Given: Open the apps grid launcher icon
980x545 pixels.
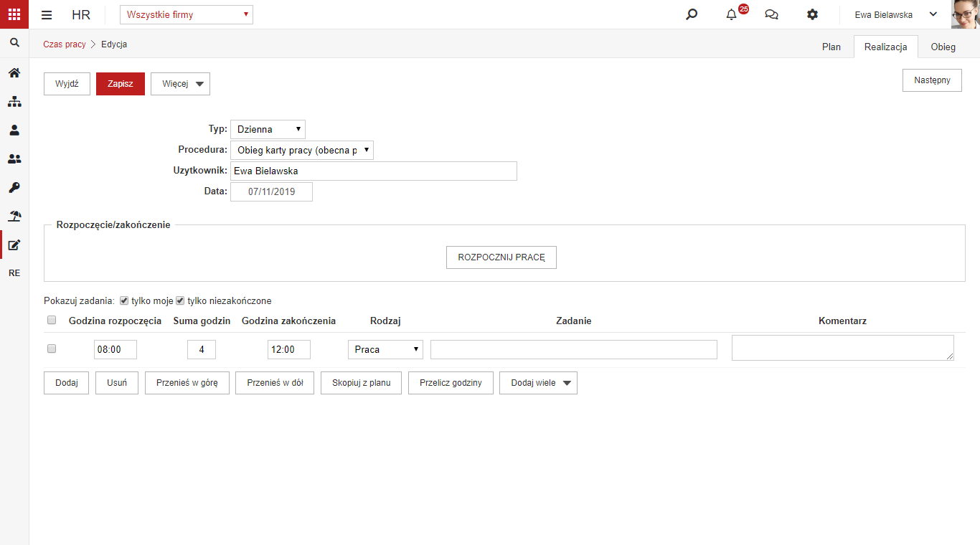Looking at the screenshot, I should 14,14.
